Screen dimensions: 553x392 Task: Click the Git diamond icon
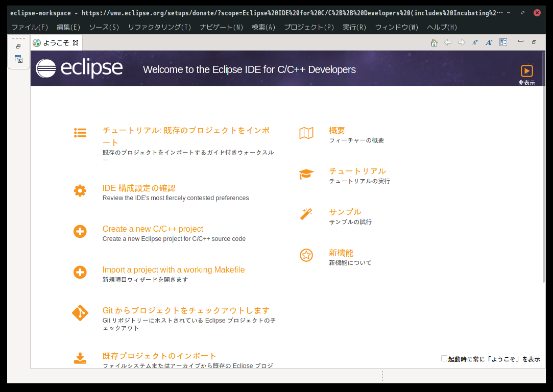tap(80, 313)
